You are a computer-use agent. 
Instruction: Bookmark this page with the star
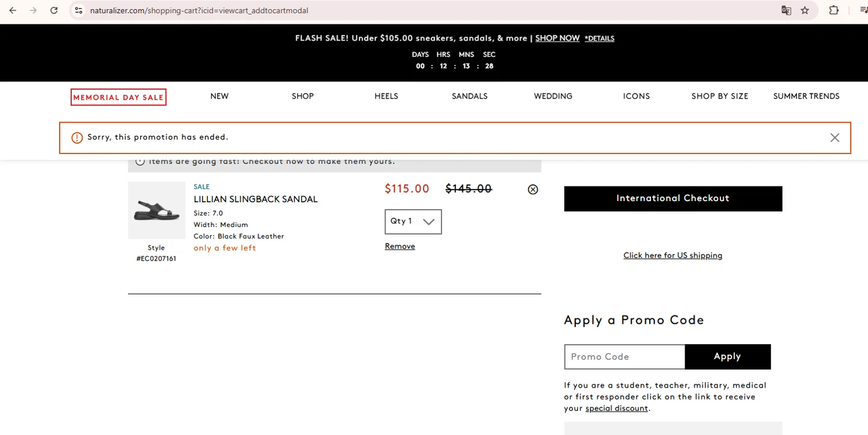coord(805,10)
